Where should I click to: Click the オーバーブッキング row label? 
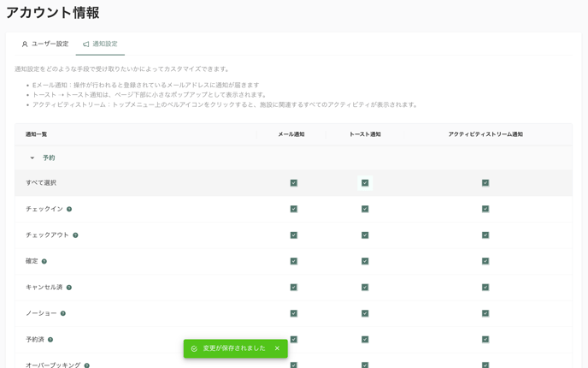pos(53,365)
